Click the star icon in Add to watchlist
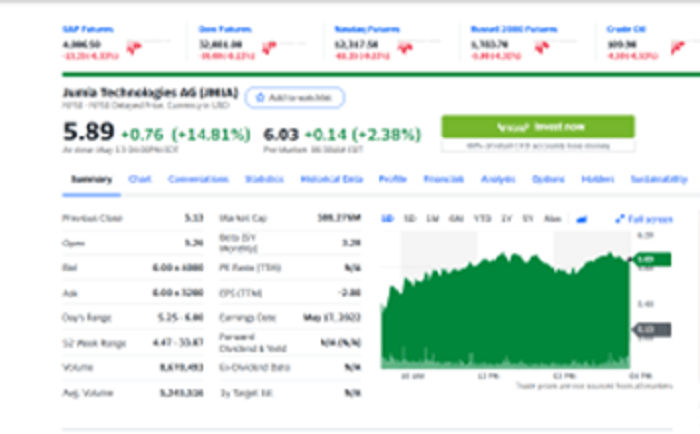 coord(260,97)
